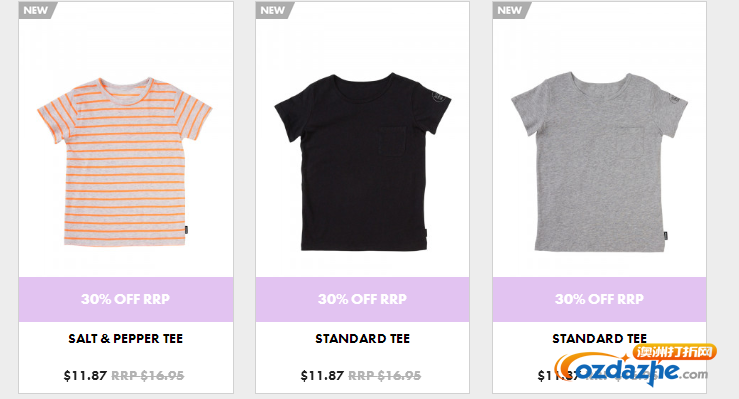Open the black Standard Tee product image
This screenshot has height=399, width=739.
click(362, 162)
